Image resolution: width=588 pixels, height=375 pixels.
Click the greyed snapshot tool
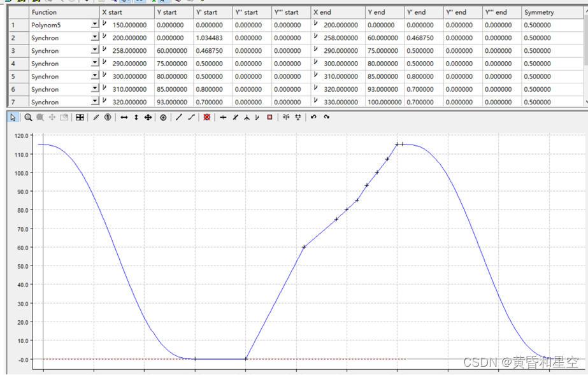coord(64,118)
